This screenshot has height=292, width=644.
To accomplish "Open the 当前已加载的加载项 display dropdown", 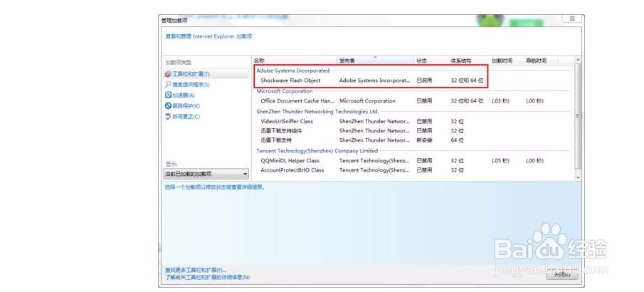I will coord(206,174).
